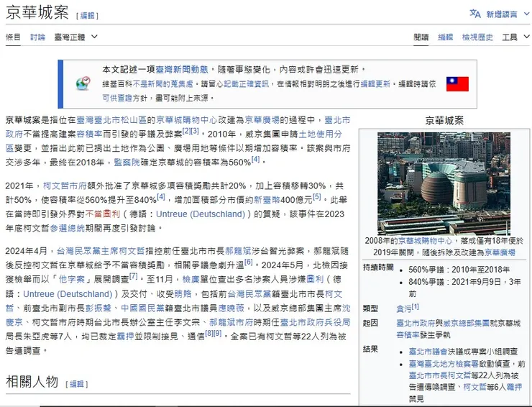Open the 京華城購物中心 link in image caption

click(x=425, y=241)
